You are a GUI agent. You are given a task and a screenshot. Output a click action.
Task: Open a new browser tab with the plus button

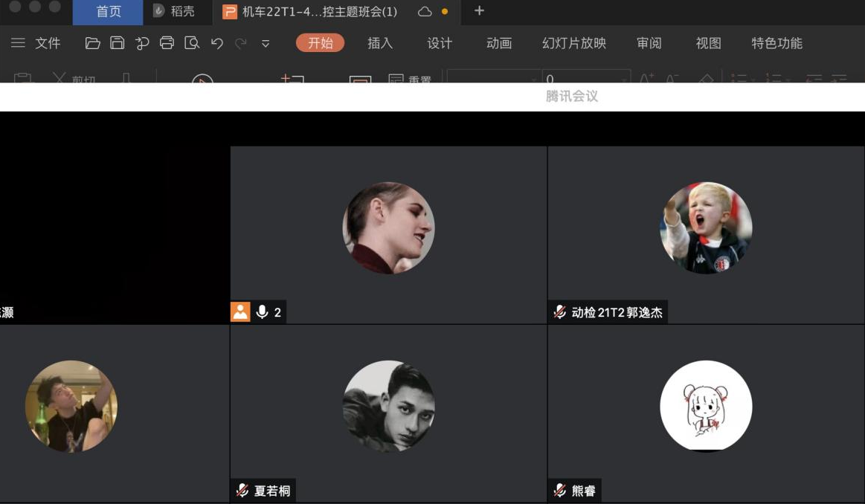478,11
